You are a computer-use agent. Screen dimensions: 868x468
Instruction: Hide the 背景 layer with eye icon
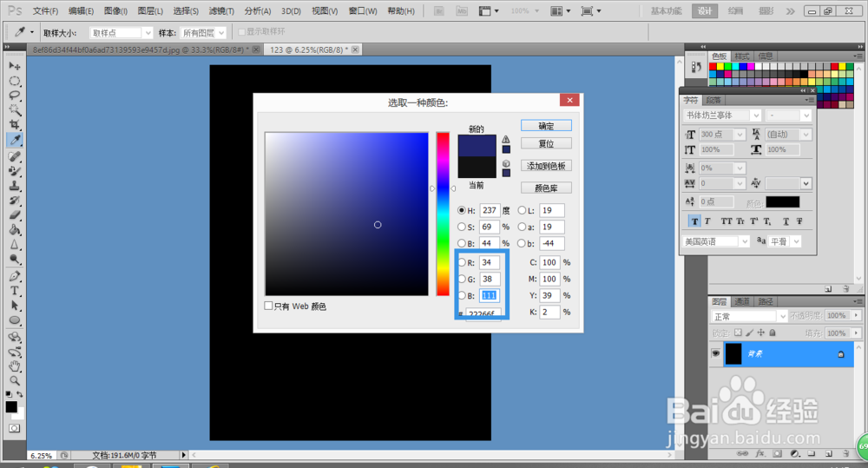(716, 353)
